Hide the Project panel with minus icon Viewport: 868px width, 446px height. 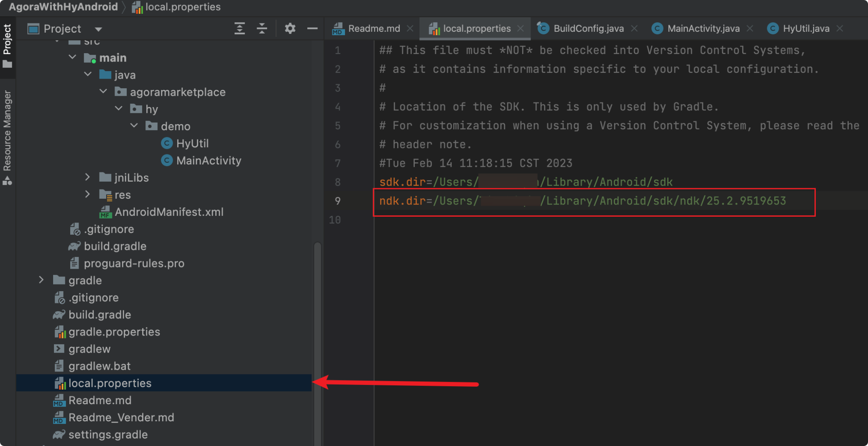coord(312,28)
